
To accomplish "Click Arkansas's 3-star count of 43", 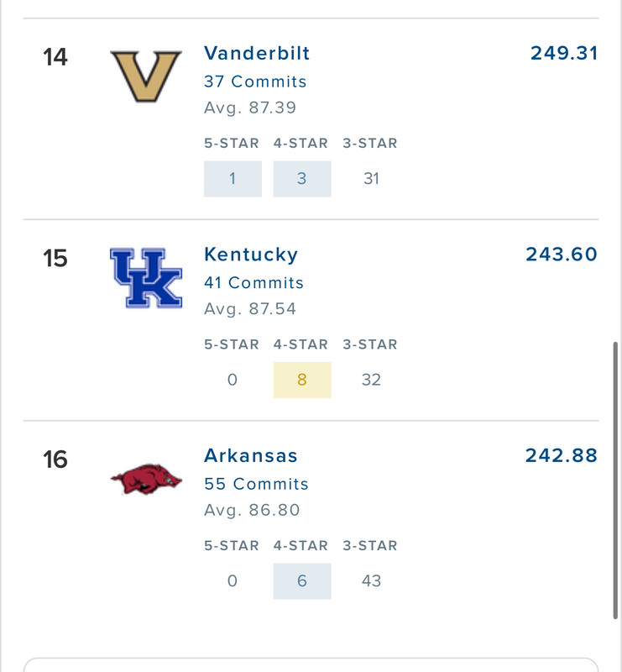I will click(371, 581).
